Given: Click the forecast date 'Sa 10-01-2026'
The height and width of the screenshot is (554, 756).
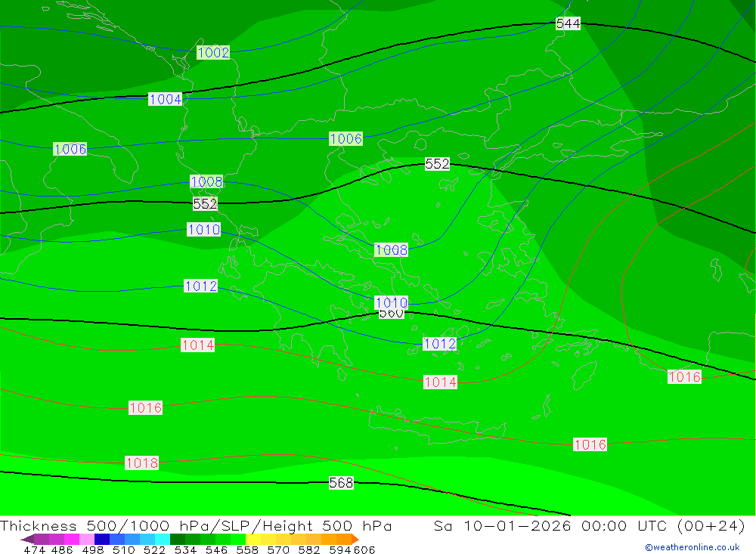Looking at the screenshot, I should point(502,525).
